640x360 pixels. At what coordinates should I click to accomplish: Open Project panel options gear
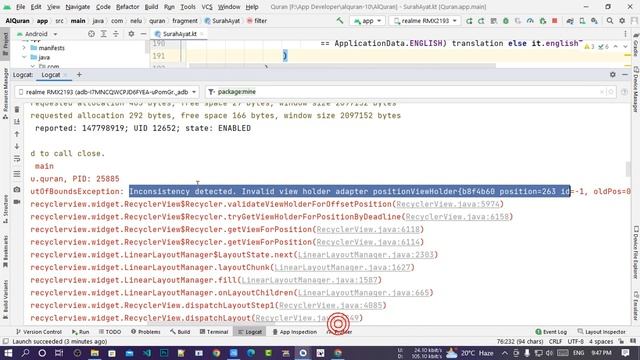131,34
